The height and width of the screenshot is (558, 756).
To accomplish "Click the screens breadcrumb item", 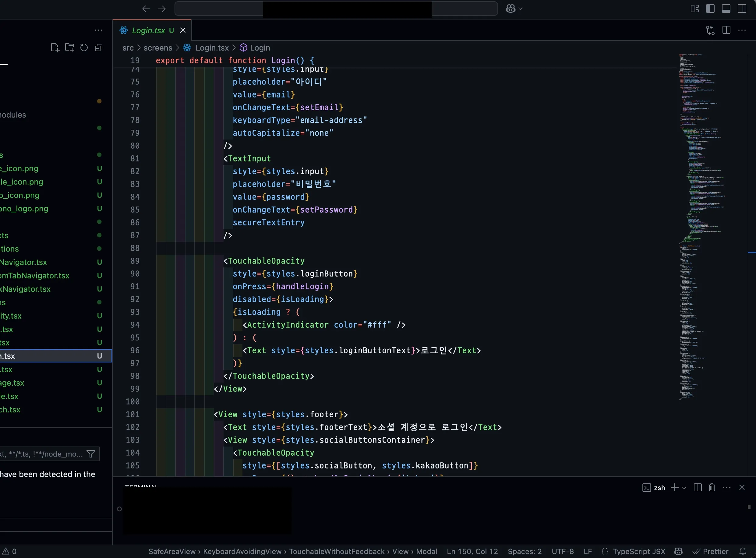I will (158, 48).
